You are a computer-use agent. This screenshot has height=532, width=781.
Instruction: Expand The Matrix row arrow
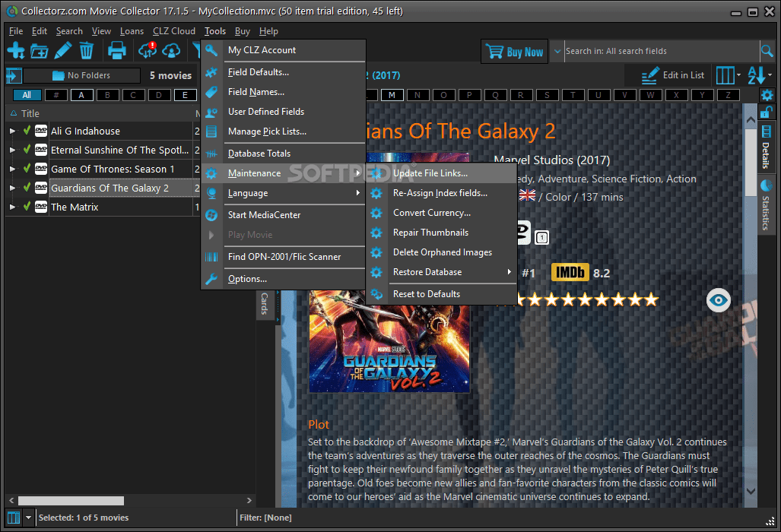pyautogui.click(x=12, y=207)
